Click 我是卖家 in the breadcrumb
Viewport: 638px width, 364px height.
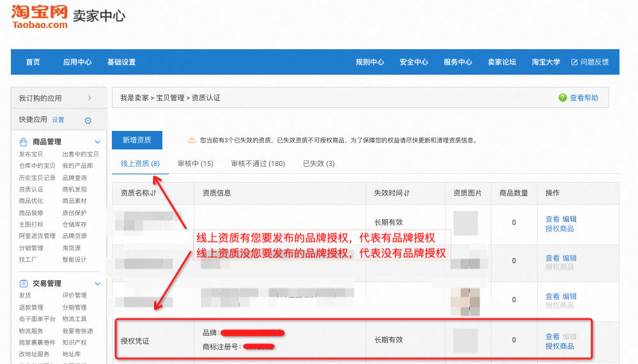coord(134,98)
